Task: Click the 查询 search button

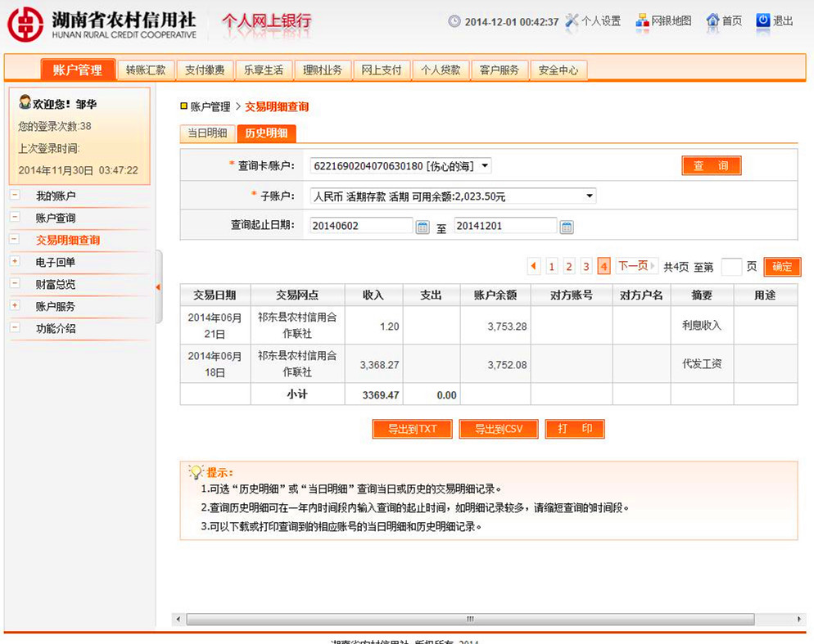Action: coord(711,166)
